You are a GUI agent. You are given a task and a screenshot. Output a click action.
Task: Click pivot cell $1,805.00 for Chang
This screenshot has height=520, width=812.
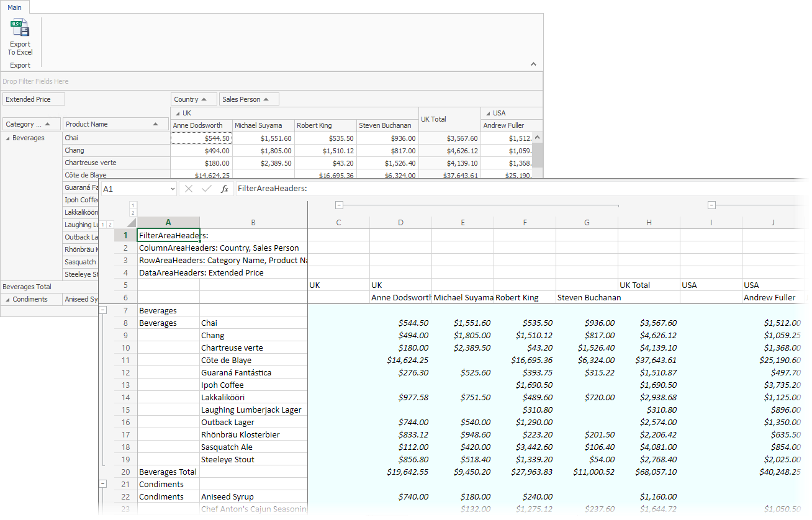(263, 150)
